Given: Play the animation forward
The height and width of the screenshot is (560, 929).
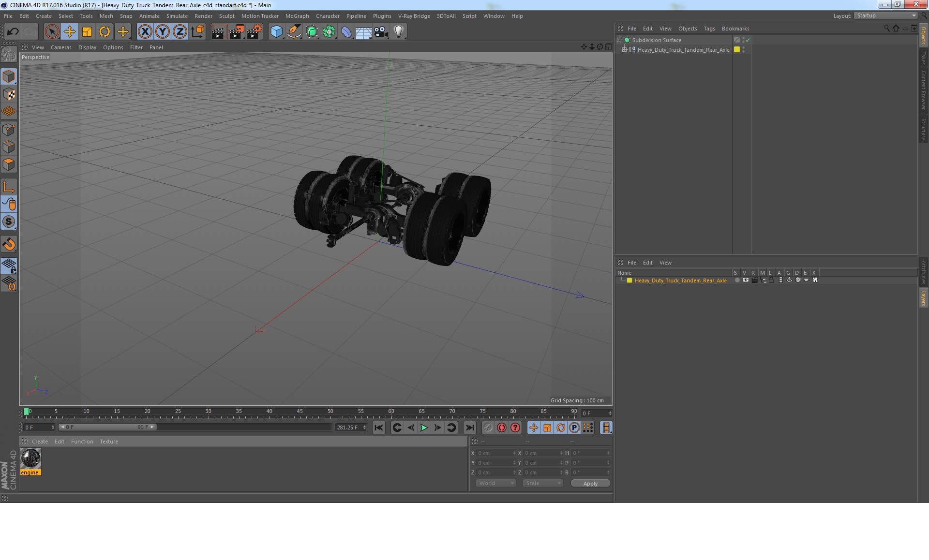Looking at the screenshot, I should (x=424, y=427).
